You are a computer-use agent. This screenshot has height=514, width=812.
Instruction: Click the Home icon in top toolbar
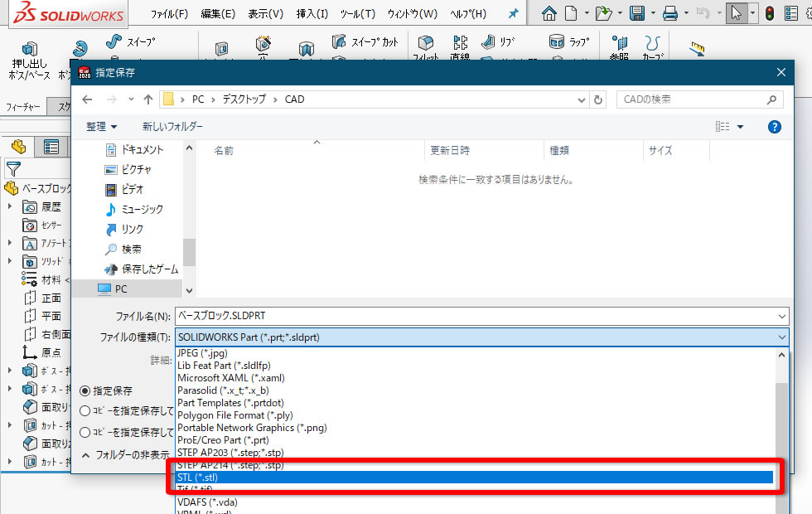(x=549, y=13)
